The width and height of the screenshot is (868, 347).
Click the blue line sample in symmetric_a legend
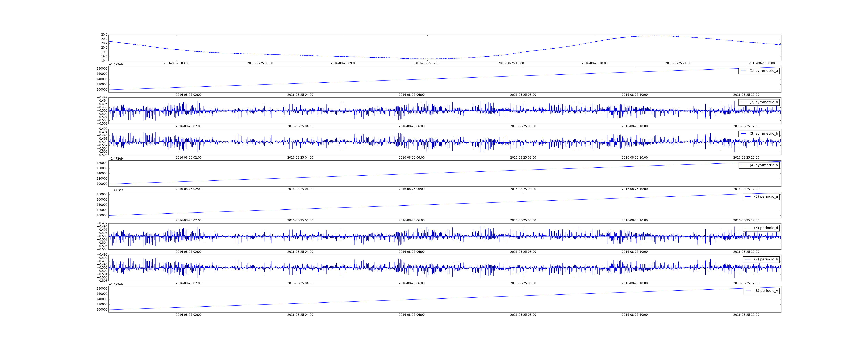tap(743, 71)
